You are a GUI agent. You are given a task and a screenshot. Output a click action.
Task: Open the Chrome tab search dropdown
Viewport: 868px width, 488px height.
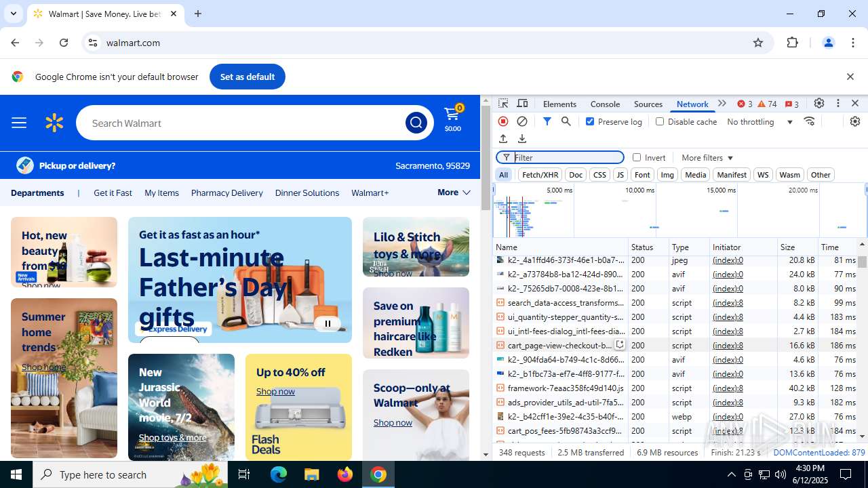(x=13, y=14)
